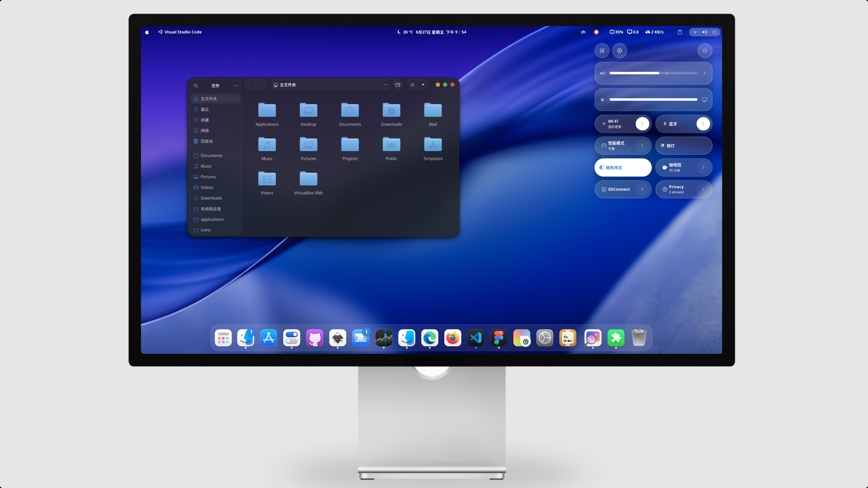Open the view options dropdown in file manager
The width and height of the screenshot is (868, 488).
[x=423, y=84]
